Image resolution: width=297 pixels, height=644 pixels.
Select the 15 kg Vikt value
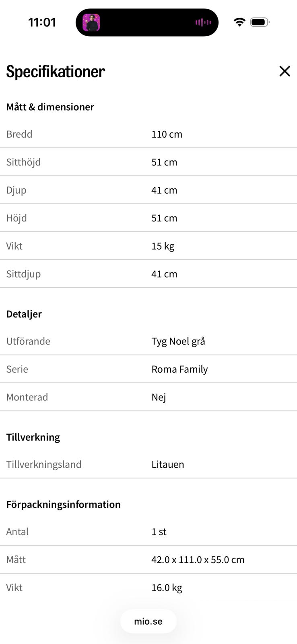coord(163,246)
